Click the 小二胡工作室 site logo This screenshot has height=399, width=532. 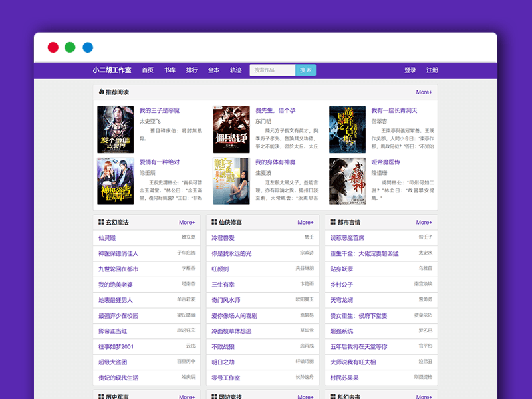(112, 70)
